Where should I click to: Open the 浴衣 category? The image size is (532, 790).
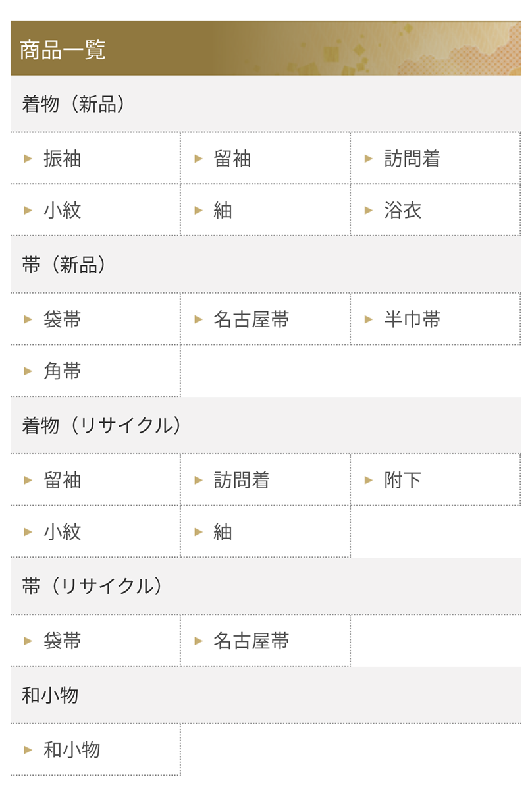point(435,210)
